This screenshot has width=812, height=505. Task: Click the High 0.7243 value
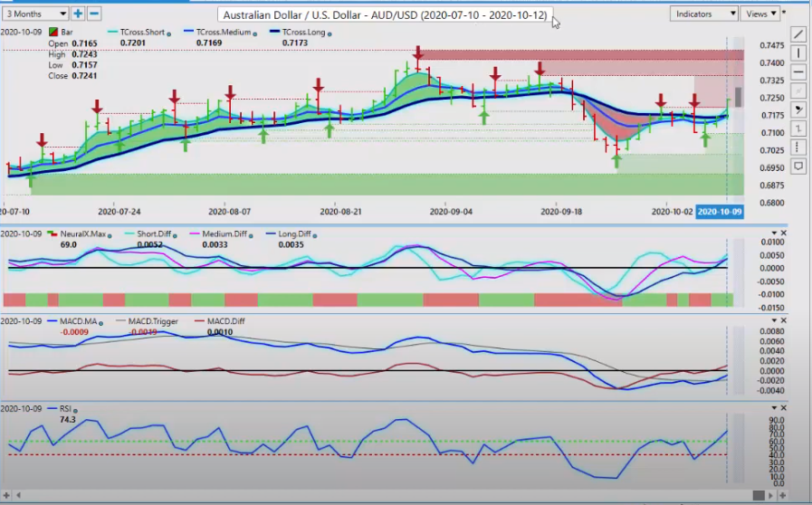(84, 54)
